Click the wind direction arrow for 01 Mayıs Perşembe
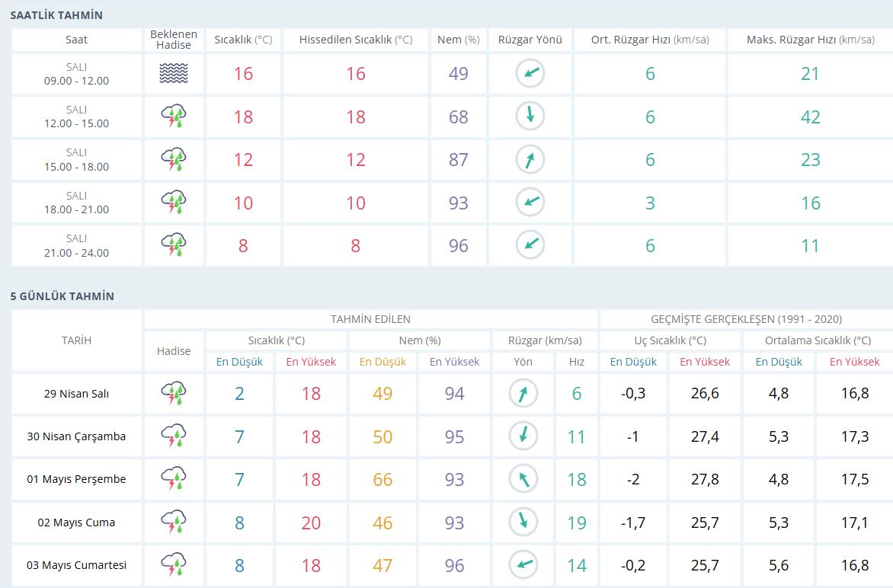The width and height of the screenshot is (893, 588). [x=523, y=479]
